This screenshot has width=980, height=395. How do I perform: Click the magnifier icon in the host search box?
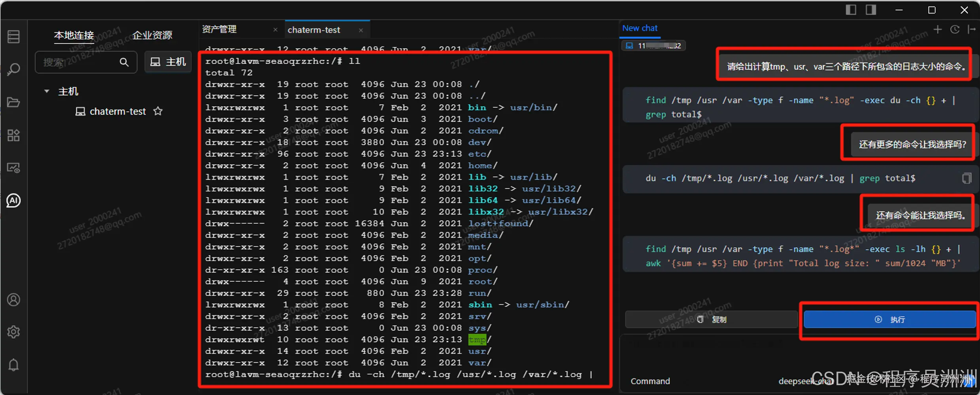(124, 62)
